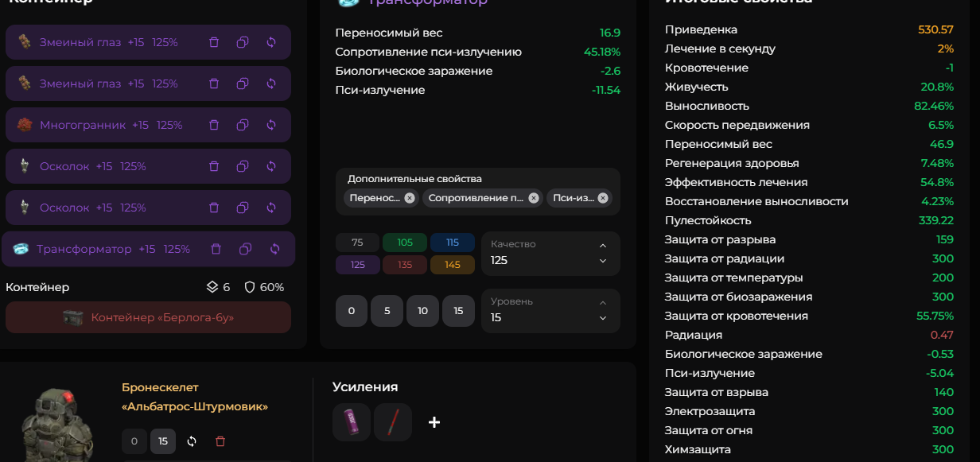Pick the orange 145 quality swatch
Image resolution: width=980 pixels, height=462 pixels.
[453, 265]
